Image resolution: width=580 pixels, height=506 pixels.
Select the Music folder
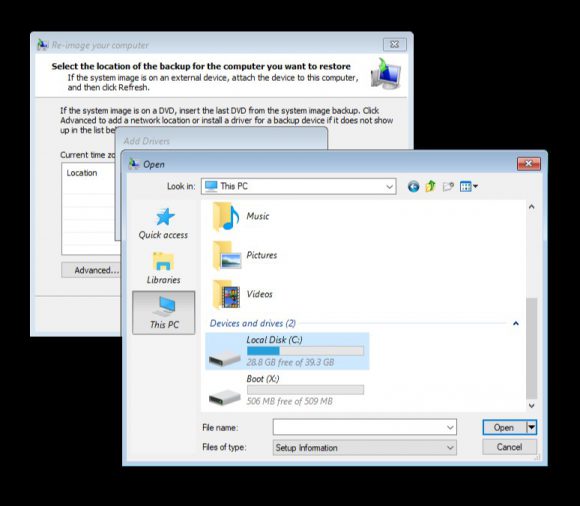(x=241, y=216)
